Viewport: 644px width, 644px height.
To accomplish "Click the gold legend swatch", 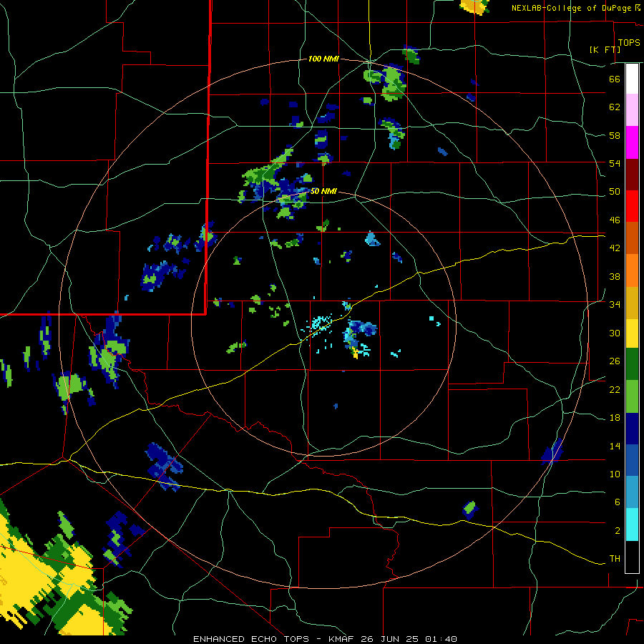I will 632,303.
